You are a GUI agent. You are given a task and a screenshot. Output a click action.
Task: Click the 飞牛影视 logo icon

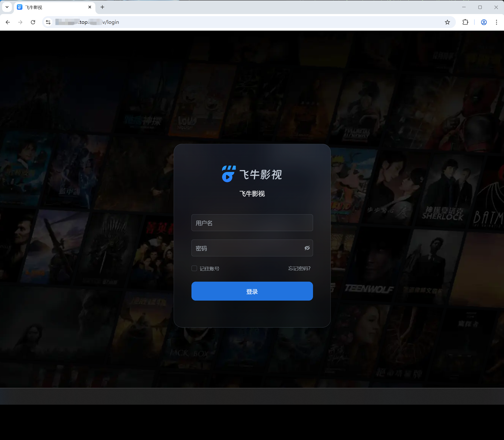tap(228, 174)
